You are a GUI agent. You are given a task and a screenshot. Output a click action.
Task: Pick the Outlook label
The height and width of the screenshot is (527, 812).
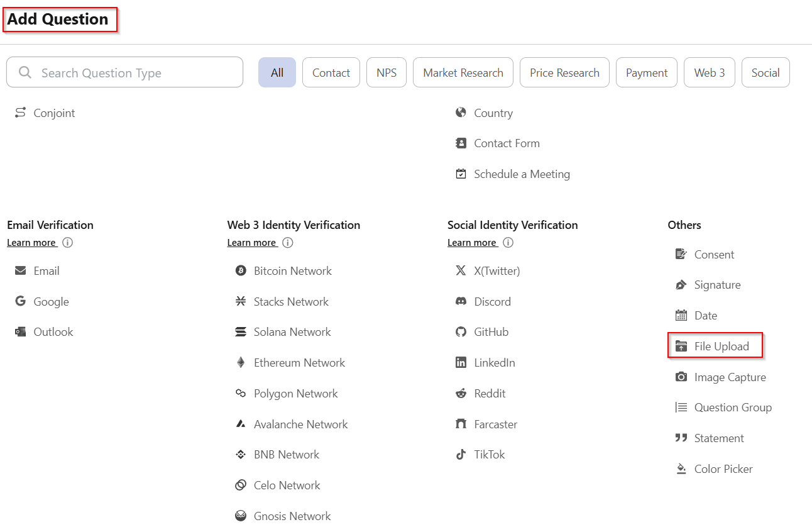[53, 332]
